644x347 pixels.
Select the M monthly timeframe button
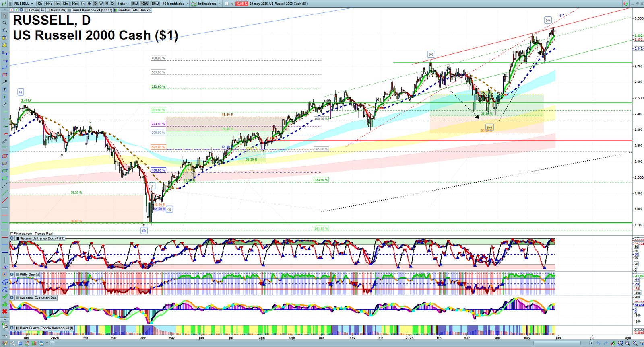click(107, 4)
